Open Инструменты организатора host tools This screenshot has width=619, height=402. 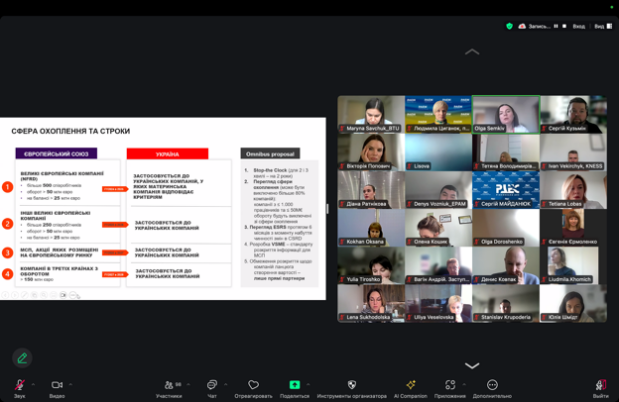pos(351,385)
